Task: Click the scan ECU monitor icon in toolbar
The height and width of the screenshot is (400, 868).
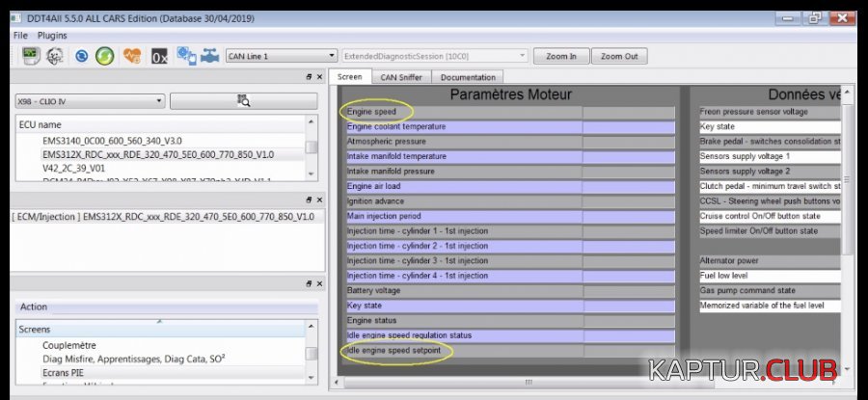Action: click(x=31, y=56)
